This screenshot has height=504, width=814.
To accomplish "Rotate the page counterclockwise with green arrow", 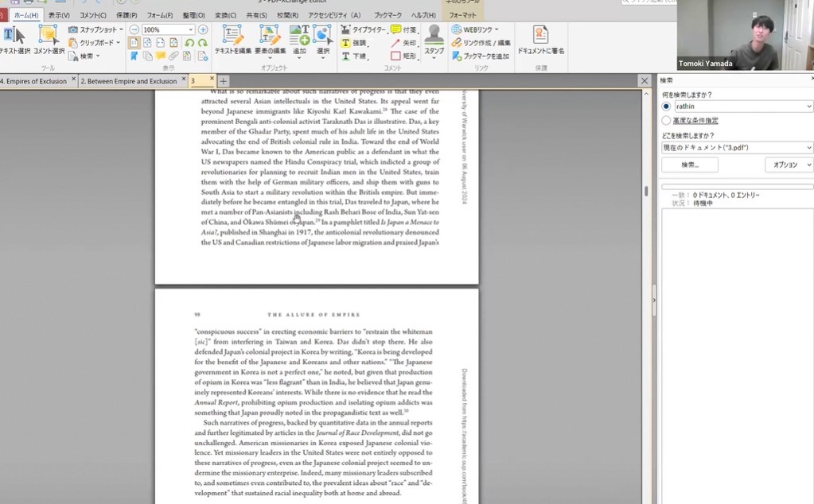I will (x=189, y=42).
